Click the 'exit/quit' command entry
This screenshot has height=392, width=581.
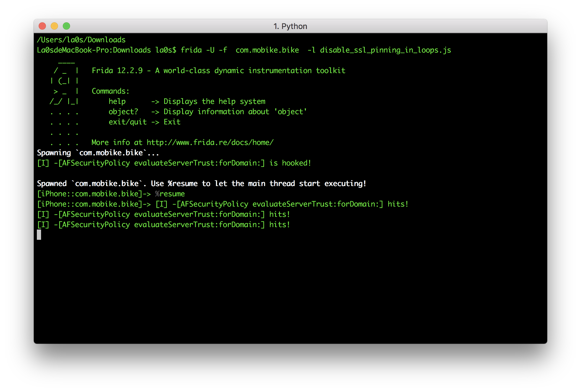click(127, 122)
